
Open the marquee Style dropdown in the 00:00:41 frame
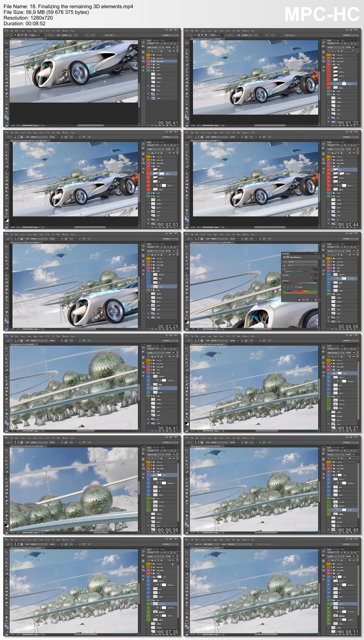click(66, 35)
